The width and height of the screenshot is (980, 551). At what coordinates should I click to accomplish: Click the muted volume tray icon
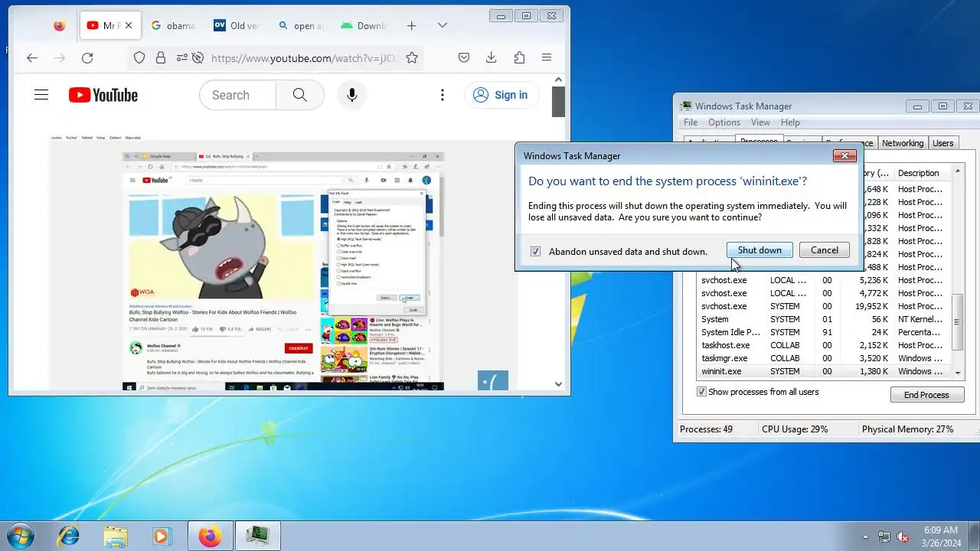pyautogui.click(x=903, y=536)
